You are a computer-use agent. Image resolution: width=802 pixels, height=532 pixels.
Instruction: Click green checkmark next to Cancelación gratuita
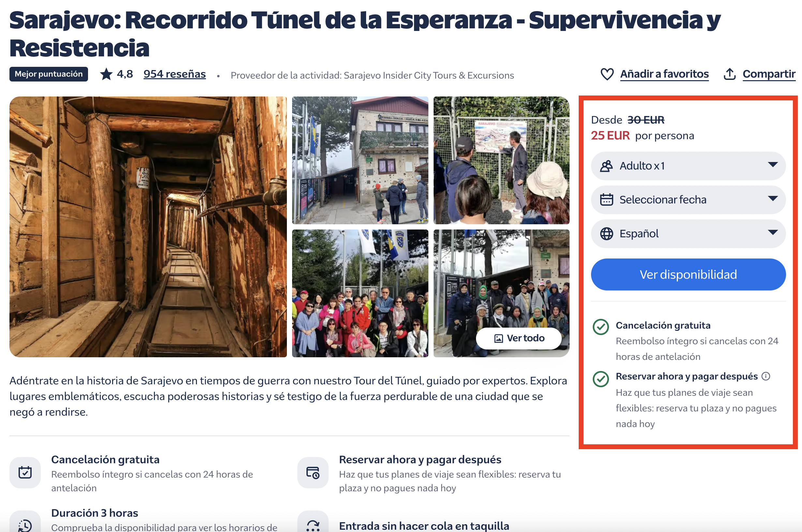601,327
